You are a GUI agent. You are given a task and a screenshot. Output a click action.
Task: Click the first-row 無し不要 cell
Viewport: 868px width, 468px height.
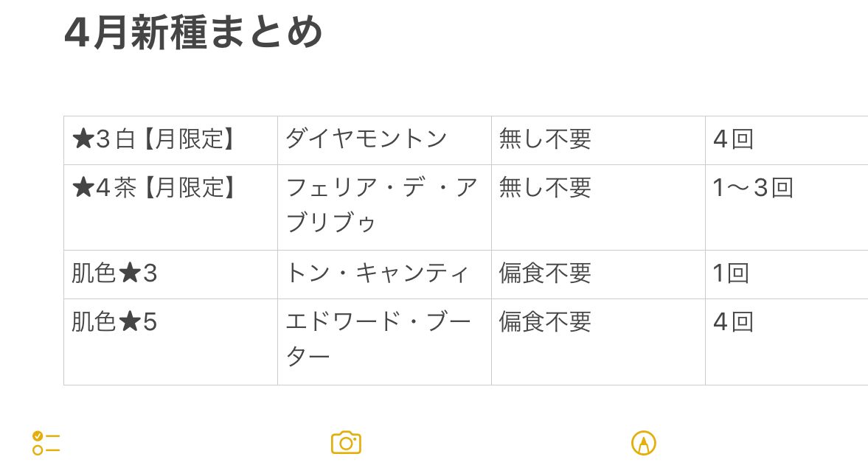tap(598, 141)
